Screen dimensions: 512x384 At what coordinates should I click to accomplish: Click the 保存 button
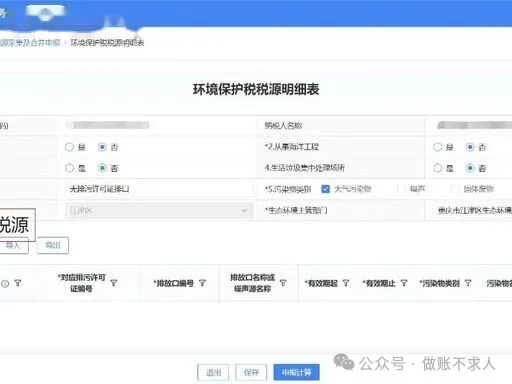click(x=251, y=372)
